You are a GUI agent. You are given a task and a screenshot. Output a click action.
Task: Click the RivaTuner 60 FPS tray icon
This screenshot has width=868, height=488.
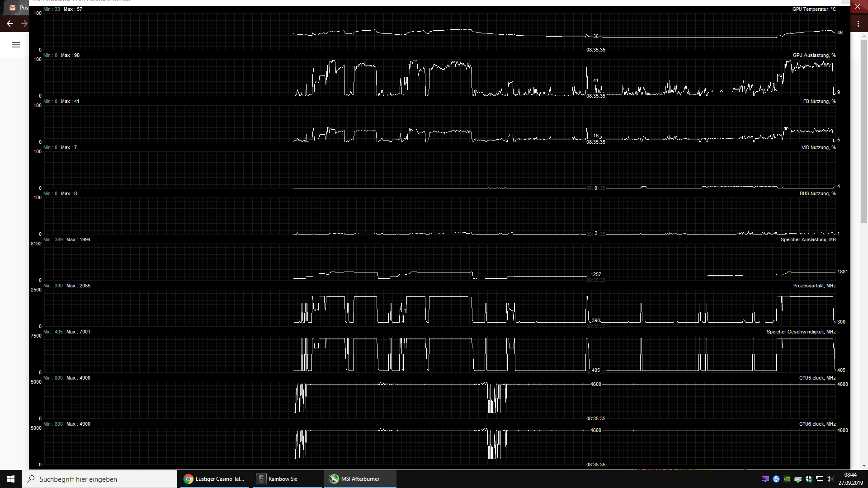click(x=765, y=479)
